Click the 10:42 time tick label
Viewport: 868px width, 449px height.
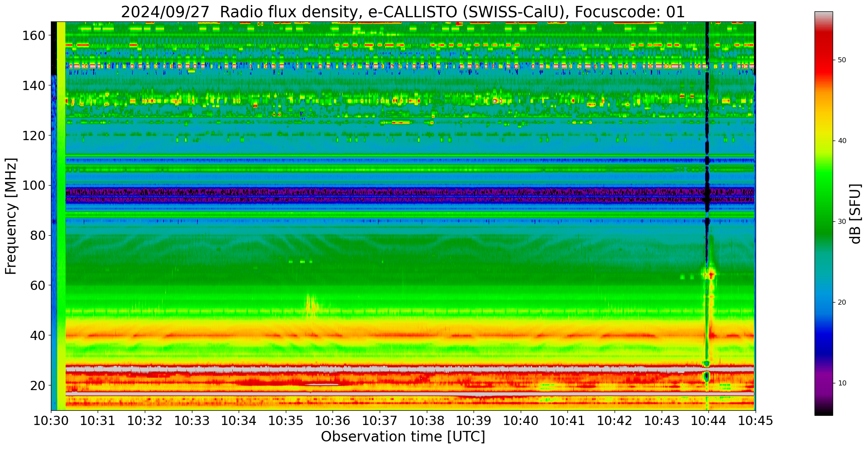tap(615, 421)
